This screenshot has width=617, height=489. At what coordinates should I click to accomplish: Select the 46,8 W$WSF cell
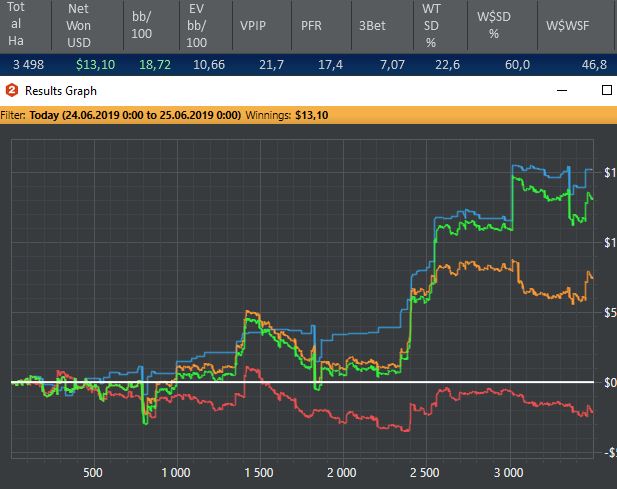click(594, 65)
